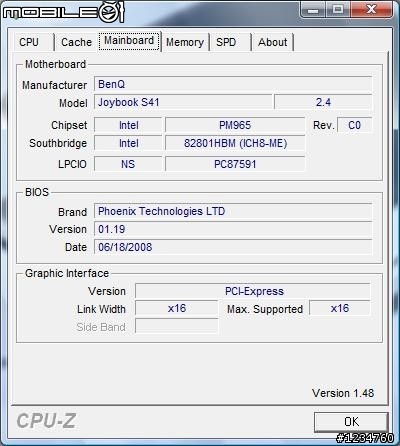
Task: Click the chipset vendor Intel field
Action: pos(128,125)
